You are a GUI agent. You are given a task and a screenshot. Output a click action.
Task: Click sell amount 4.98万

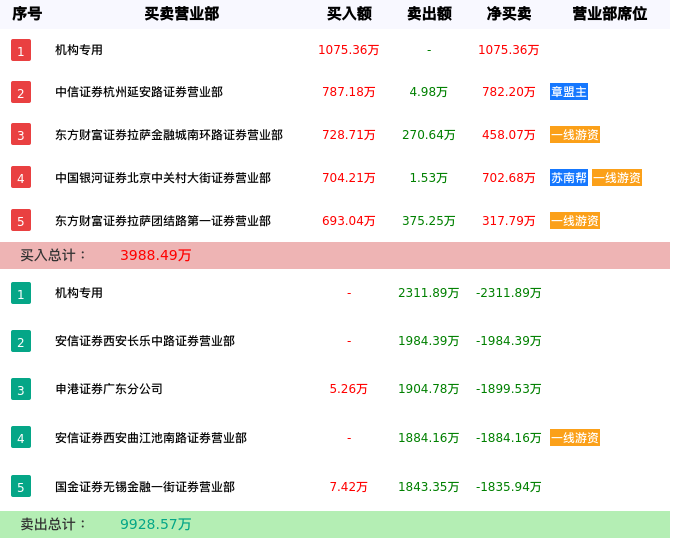coord(429,92)
